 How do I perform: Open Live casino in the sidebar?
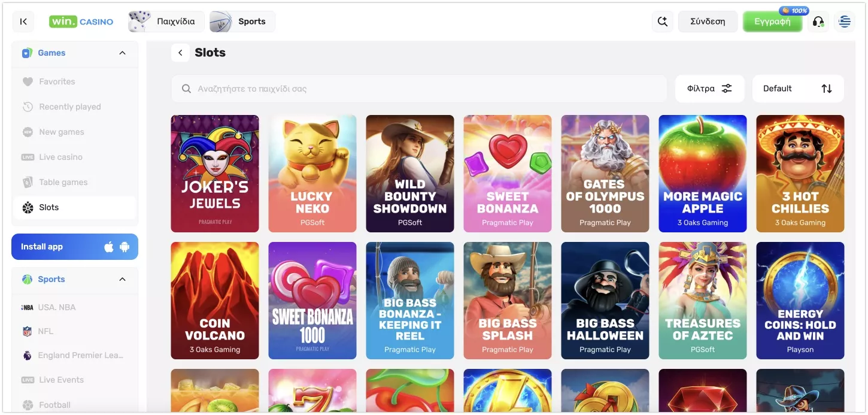point(75,157)
